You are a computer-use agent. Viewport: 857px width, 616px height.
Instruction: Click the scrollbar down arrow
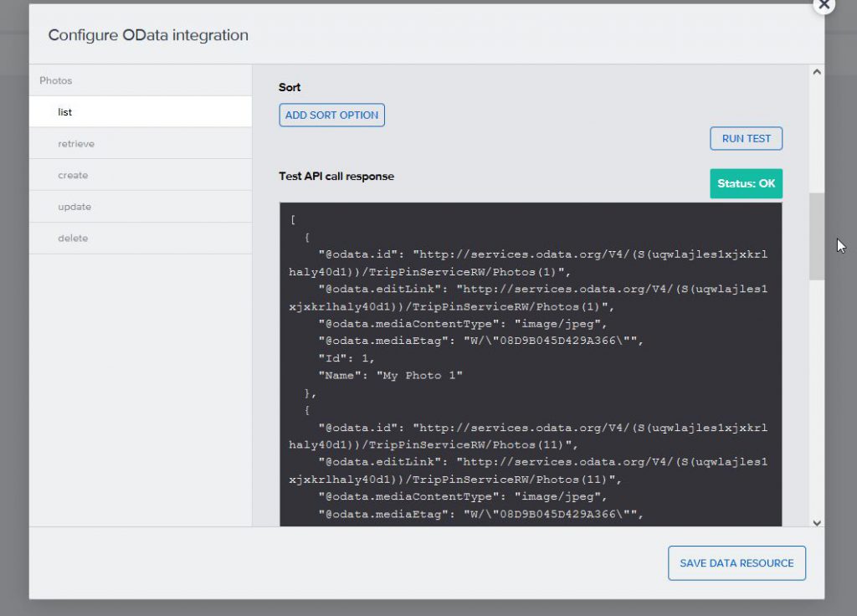click(817, 522)
